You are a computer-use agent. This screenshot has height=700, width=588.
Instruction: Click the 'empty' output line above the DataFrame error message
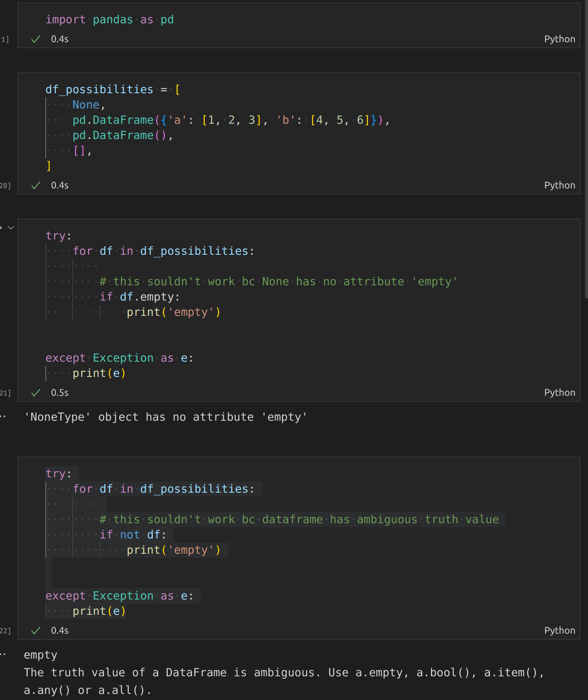pyautogui.click(x=41, y=655)
